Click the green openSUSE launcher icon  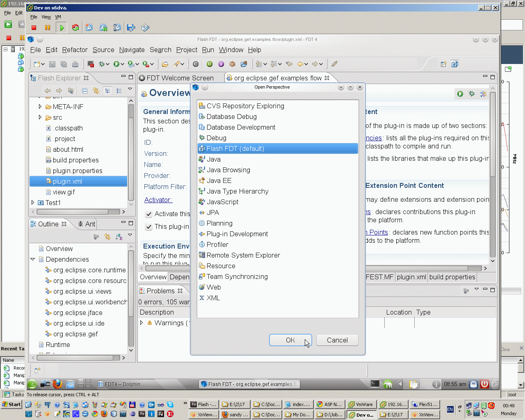tap(32, 384)
